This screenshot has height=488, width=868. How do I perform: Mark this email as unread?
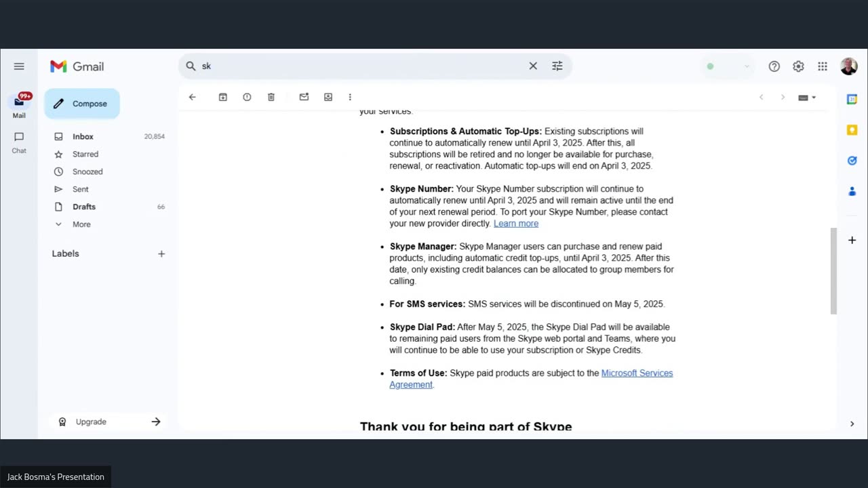pos(304,97)
